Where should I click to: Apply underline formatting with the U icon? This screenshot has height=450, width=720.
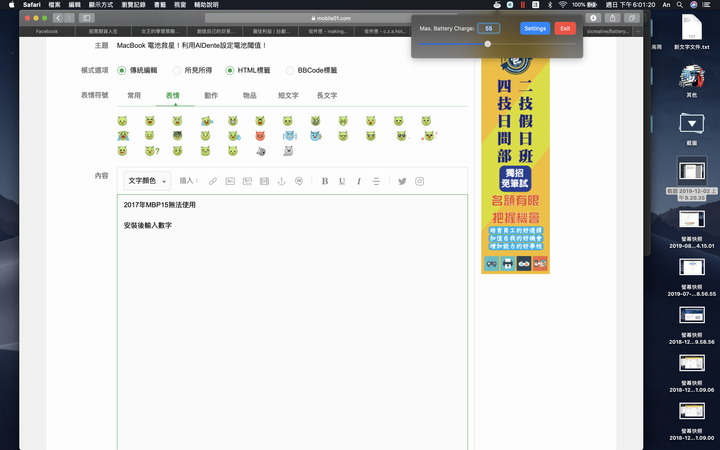coord(342,181)
